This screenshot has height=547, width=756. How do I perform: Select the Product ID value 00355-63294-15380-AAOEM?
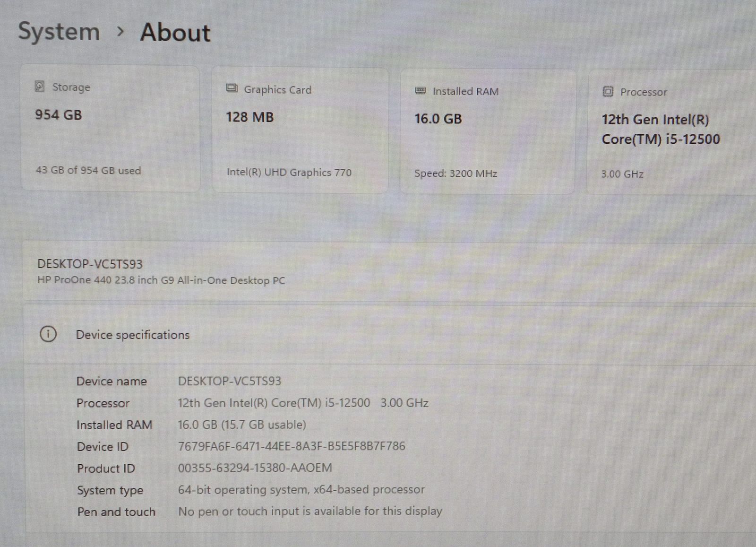coord(255,468)
